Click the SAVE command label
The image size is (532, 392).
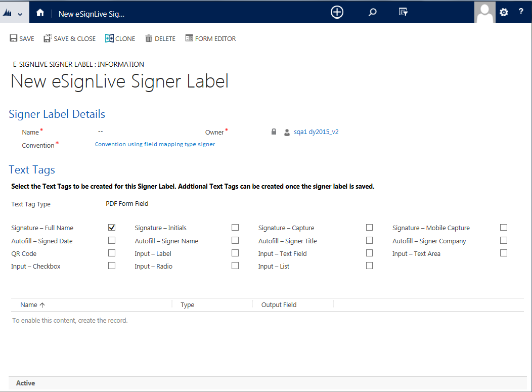27,38
